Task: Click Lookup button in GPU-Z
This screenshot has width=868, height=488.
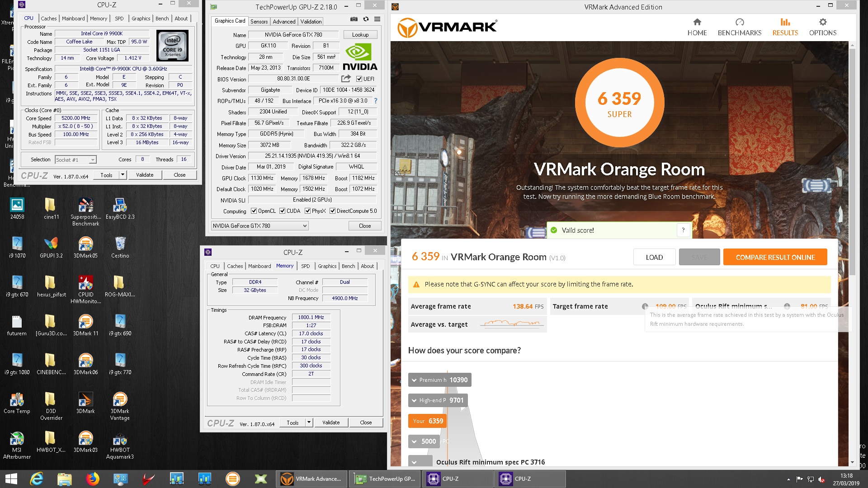Action: point(360,35)
